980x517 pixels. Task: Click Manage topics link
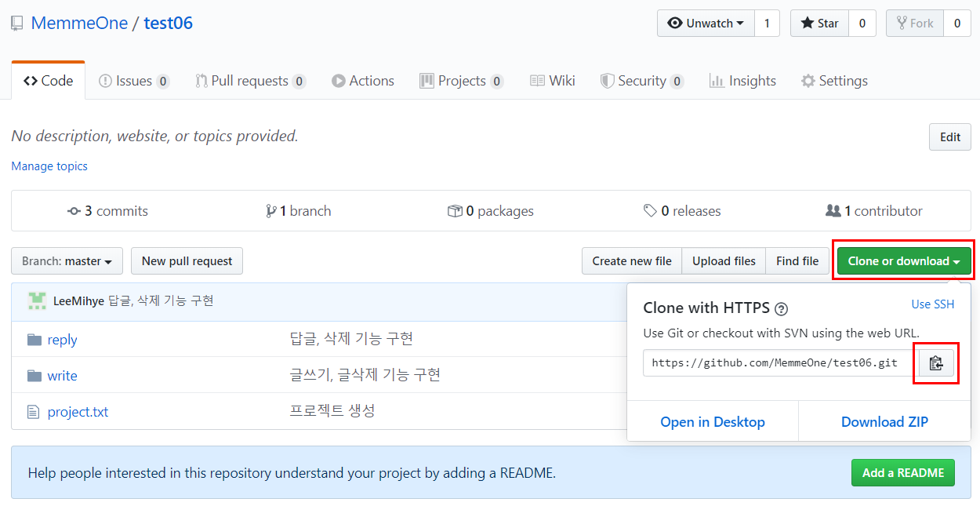tap(49, 166)
